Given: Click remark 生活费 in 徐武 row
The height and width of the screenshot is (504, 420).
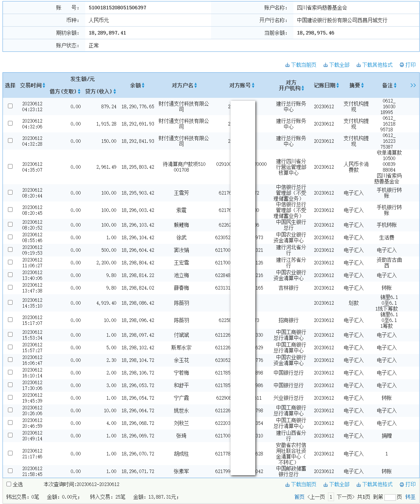Looking at the screenshot, I should (x=387, y=237).
